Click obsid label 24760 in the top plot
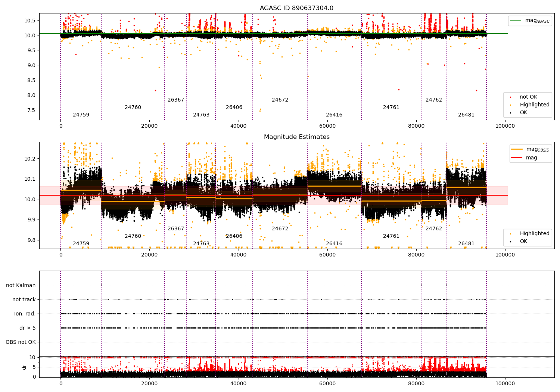 133,108
